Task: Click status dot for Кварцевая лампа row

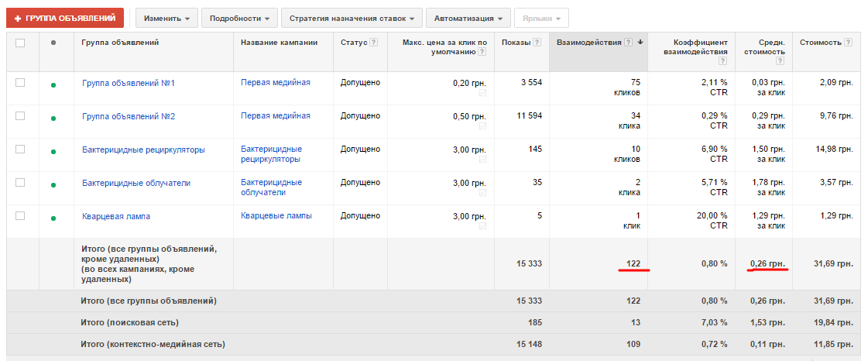Action: (53, 218)
